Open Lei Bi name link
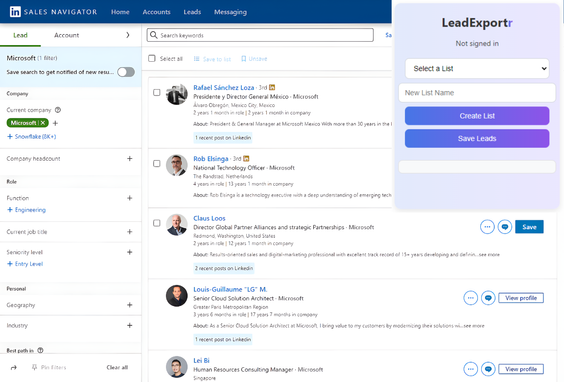Screen dimensions: 564x382 (201, 360)
